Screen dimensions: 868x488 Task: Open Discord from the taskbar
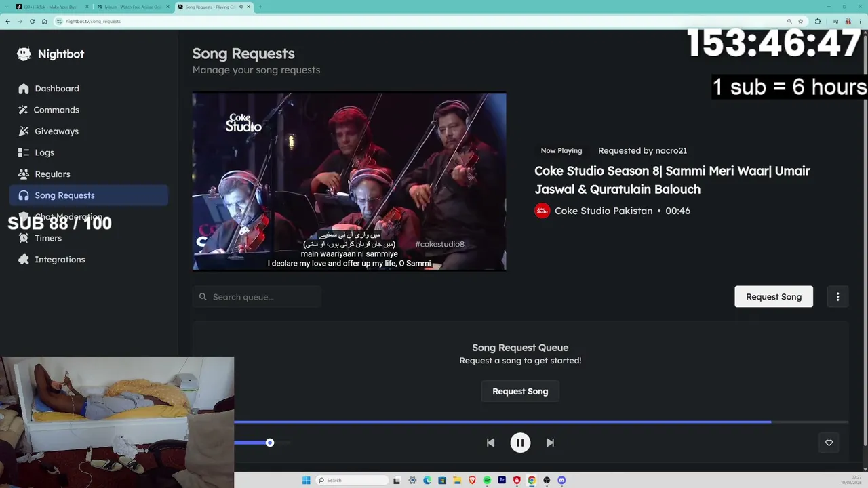(561, 480)
